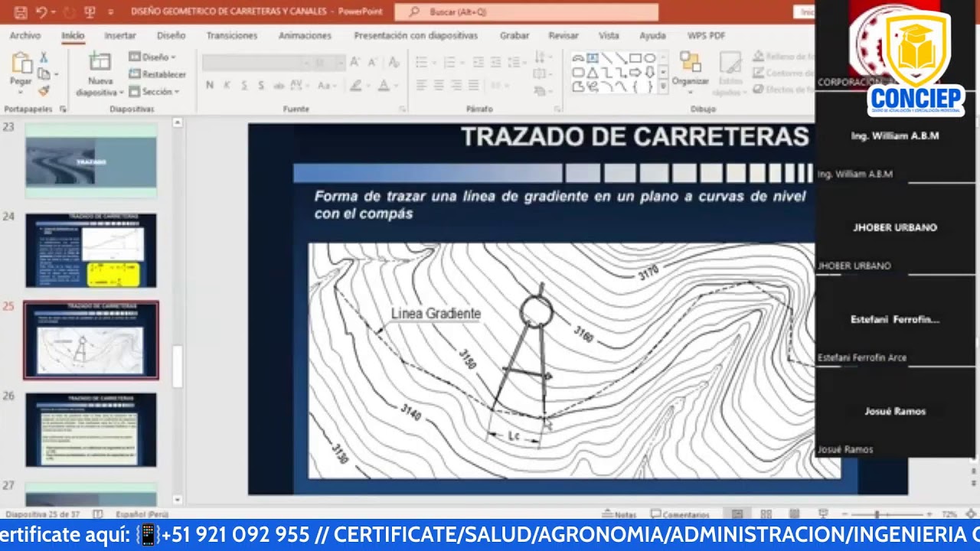Start presentation from beginning via quick access icon
980x551 pixels.
pos(90,12)
